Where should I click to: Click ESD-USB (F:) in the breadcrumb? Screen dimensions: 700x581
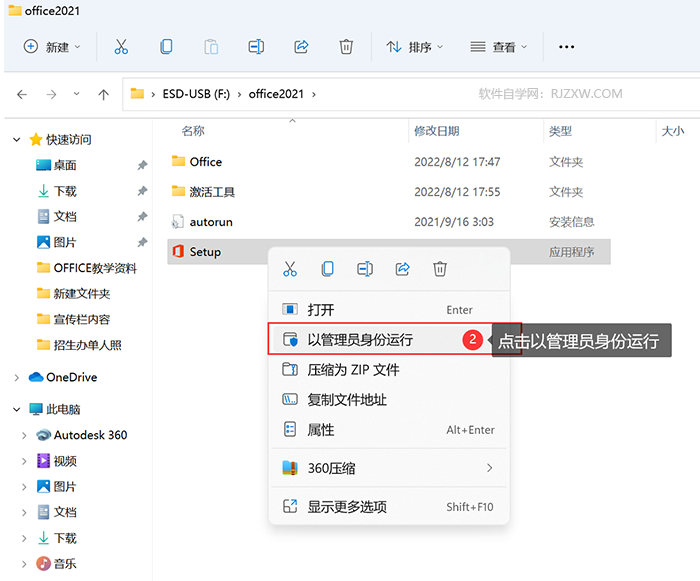(196, 94)
